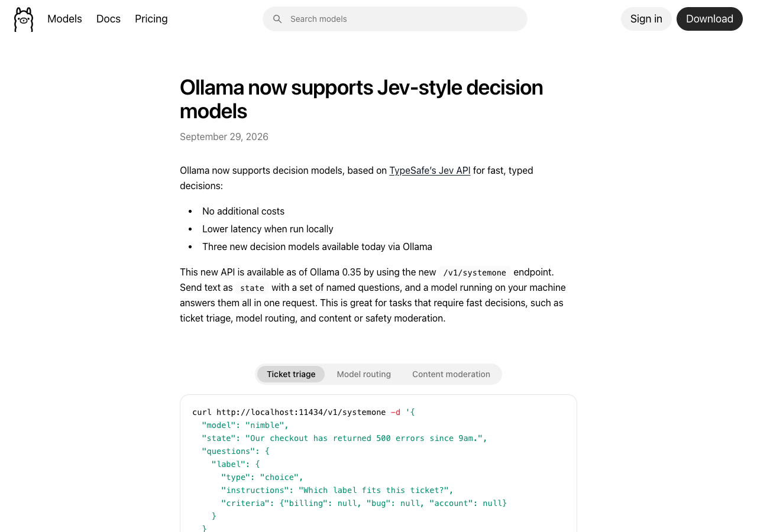The width and height of the screenshot is (757, 532).
Task: Focus the Search models field
Action: (x=395, y=19)
